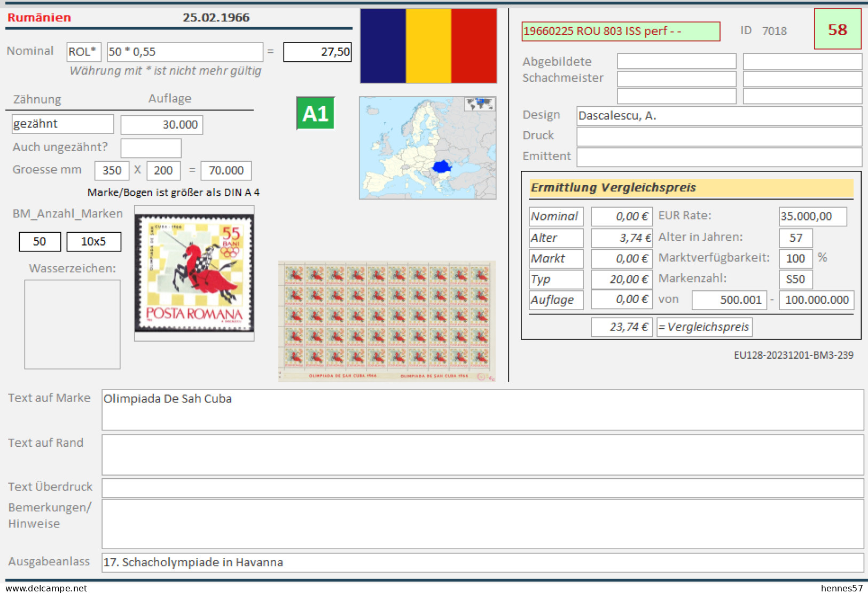Edit the height field 200
The image size is (868, 593).
pos(163,171)
